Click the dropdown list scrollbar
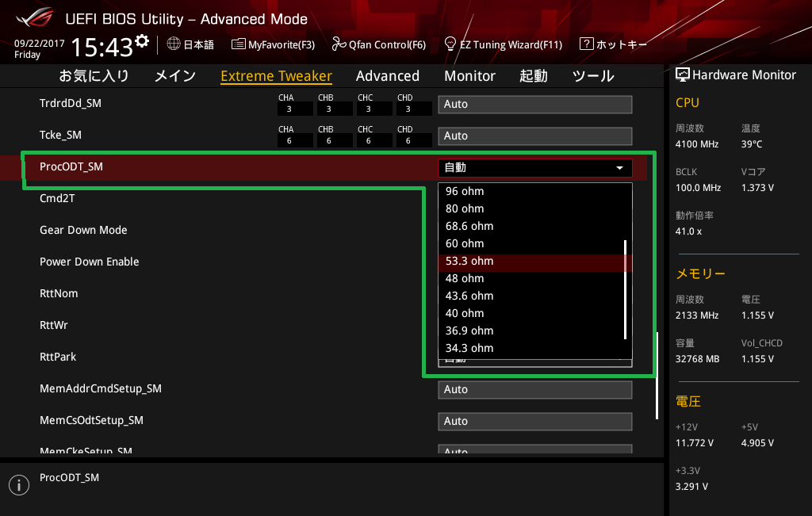Viewport: 812px width, 516px height. (x=626, y=289)
